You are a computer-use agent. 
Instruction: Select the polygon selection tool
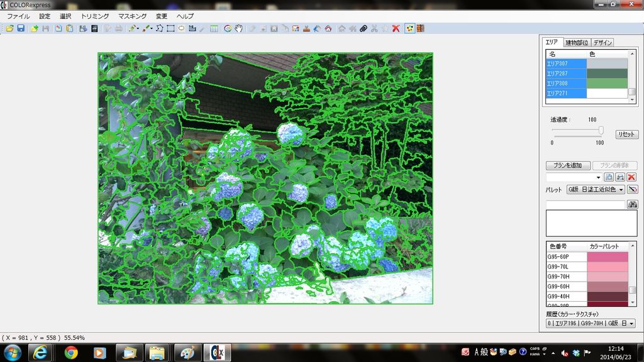tap(159, 28)
